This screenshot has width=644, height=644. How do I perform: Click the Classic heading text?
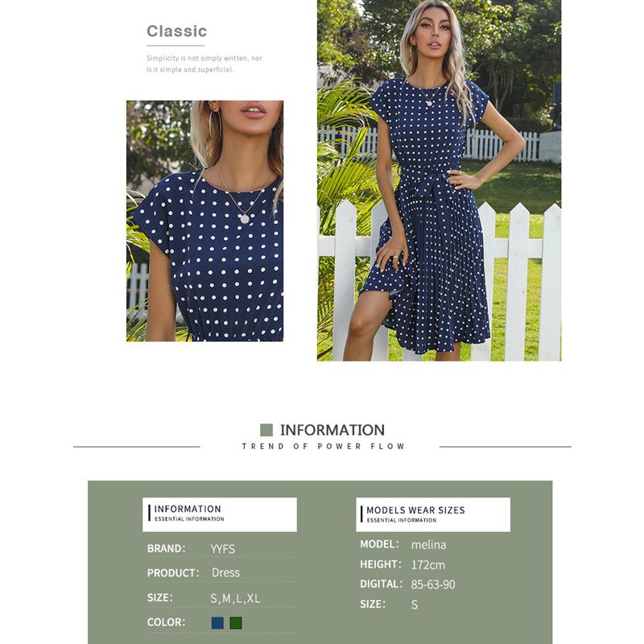click(x=176, y=31)
